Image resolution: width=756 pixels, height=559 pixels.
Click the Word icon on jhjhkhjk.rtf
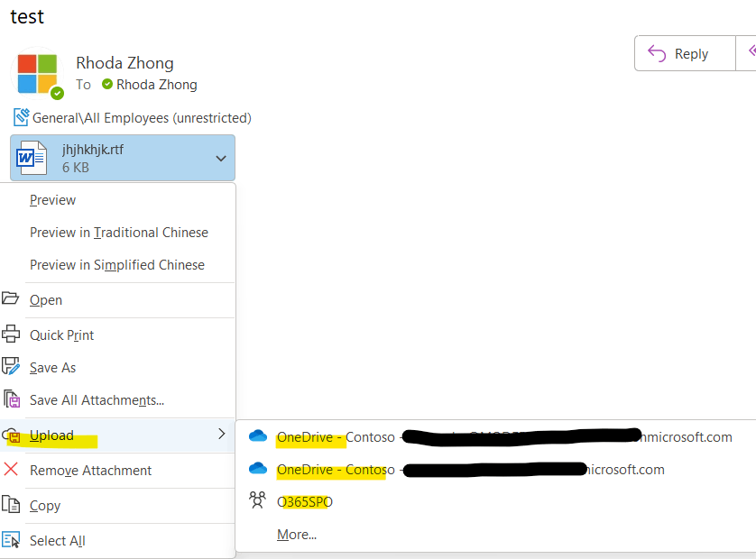coord(32,158)
